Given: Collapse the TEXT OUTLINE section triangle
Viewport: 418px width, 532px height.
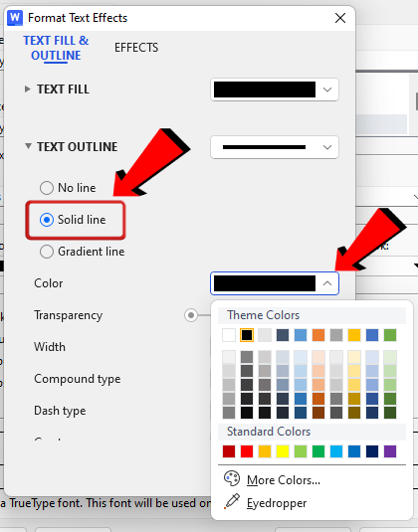Looking at the screenshot, I should tap(28, 146).
